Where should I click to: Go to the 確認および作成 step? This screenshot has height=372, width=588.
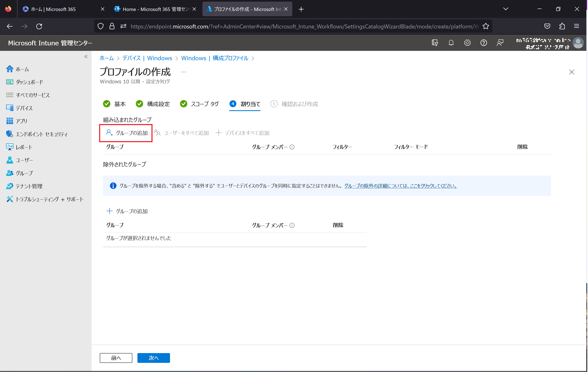pos(294,104)
